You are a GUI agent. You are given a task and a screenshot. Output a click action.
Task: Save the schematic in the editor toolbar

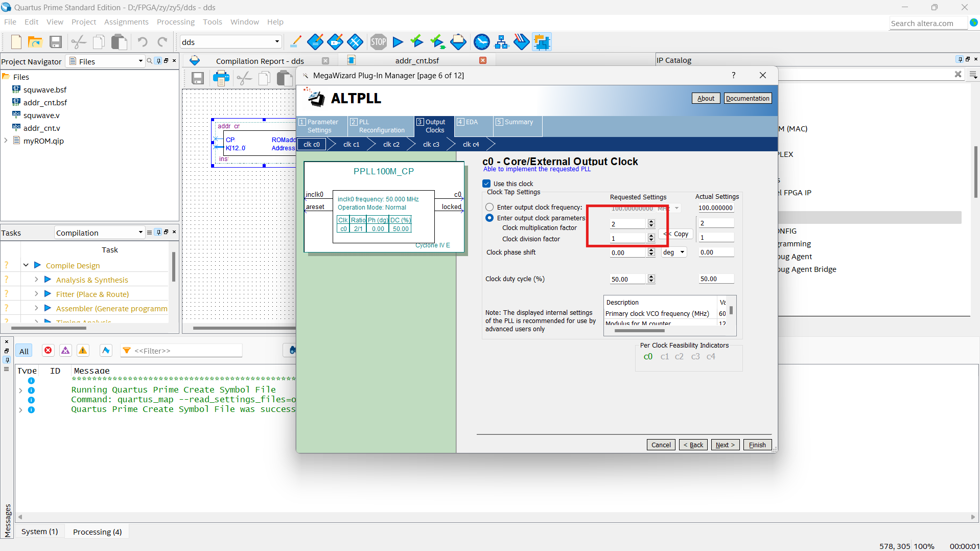pyautogui.click(x=198, y=78)
